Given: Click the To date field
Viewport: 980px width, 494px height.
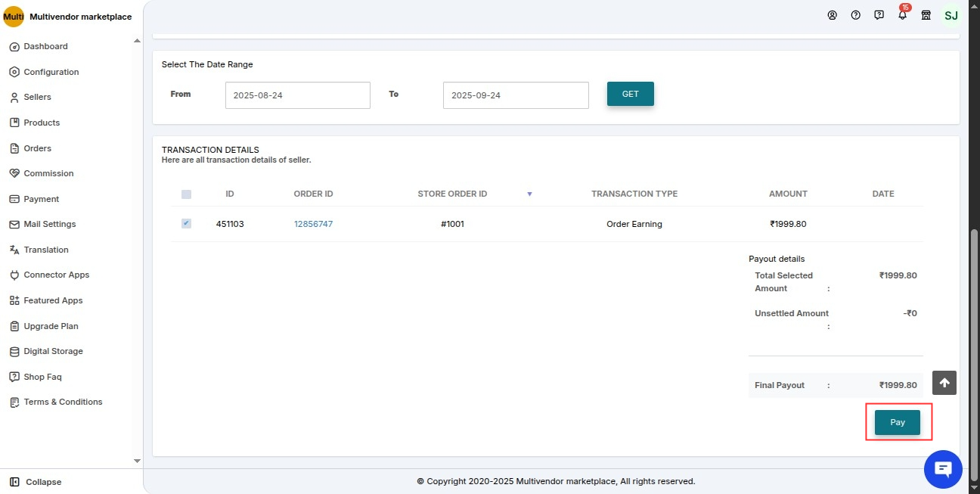Looking at the screenshot, I should (x=516, y=95).
